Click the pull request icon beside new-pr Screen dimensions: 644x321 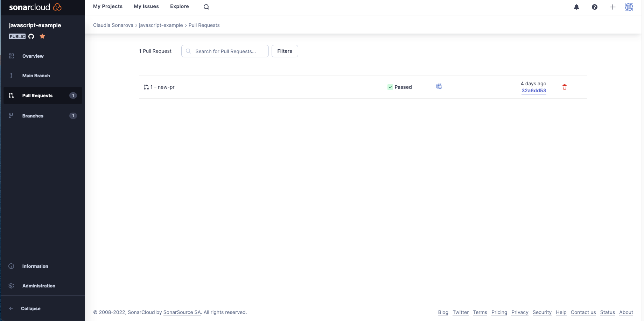coord(146,87)
